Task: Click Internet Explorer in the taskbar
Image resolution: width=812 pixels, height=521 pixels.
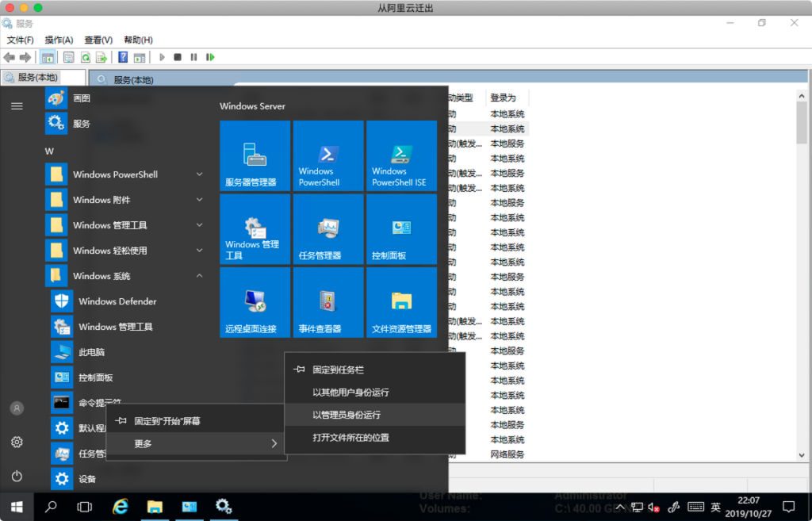Action: [x=121, y=506]
